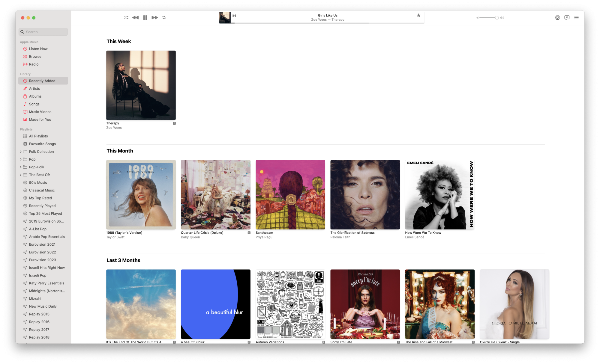Expand The Best Of: folder
The width and height of the screenshot is (600, 364).
[21, 175]
